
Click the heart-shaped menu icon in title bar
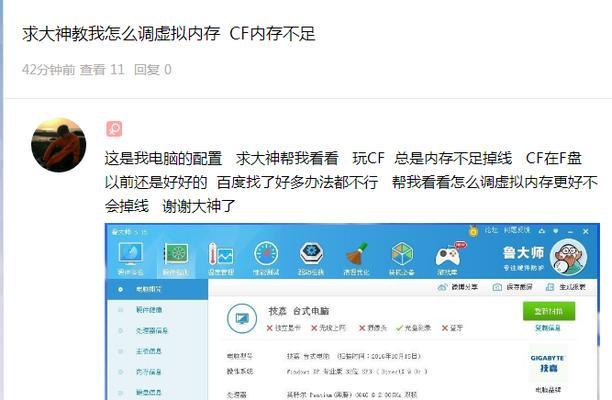556,231
